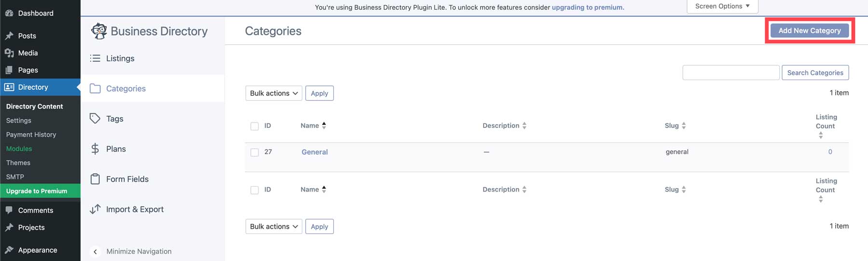
Task: Open the Modules submenu item
Action: click(x=19, y=149)
